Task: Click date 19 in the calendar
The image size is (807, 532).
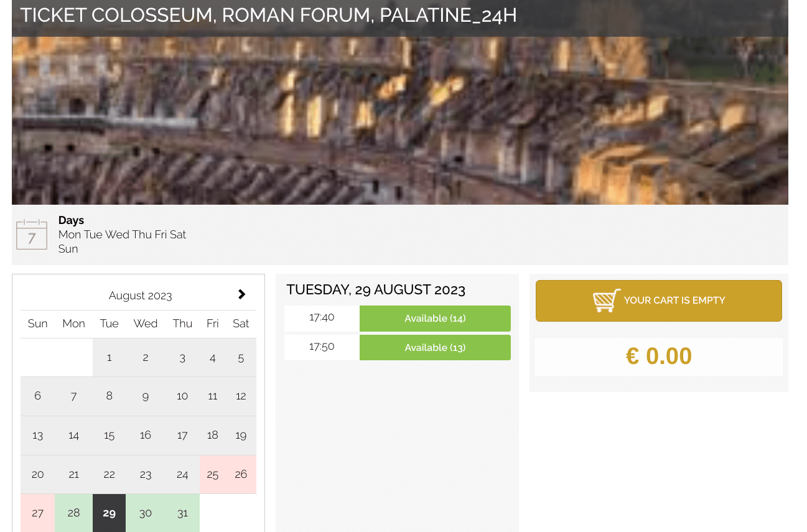Action: (x=241, y=436)
